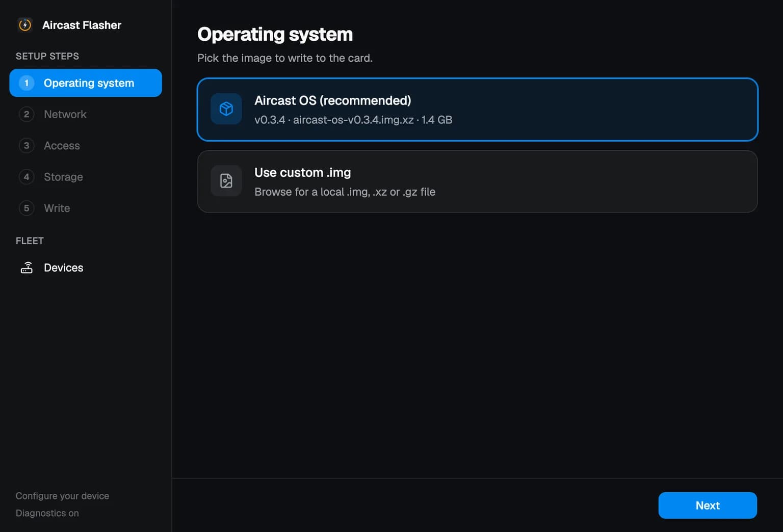Click the Operating system page heading
The image size is (783, 532).
tap(275, 34)
